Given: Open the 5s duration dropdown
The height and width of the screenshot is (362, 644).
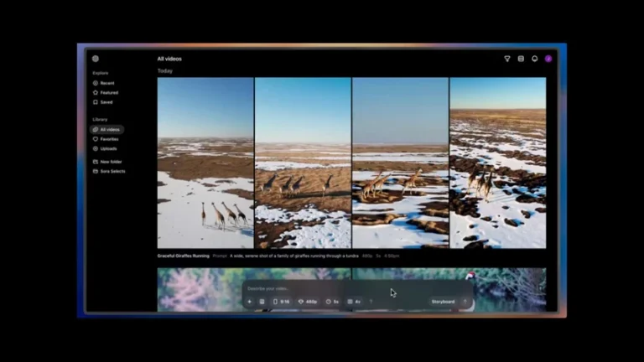Looking at the screenshot, I should (332, 302).
